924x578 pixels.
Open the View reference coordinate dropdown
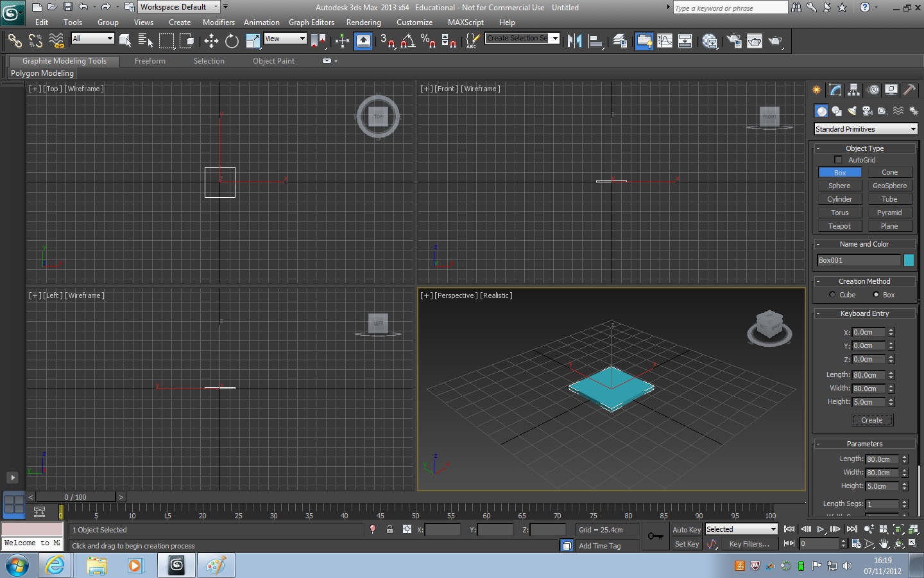285,39
